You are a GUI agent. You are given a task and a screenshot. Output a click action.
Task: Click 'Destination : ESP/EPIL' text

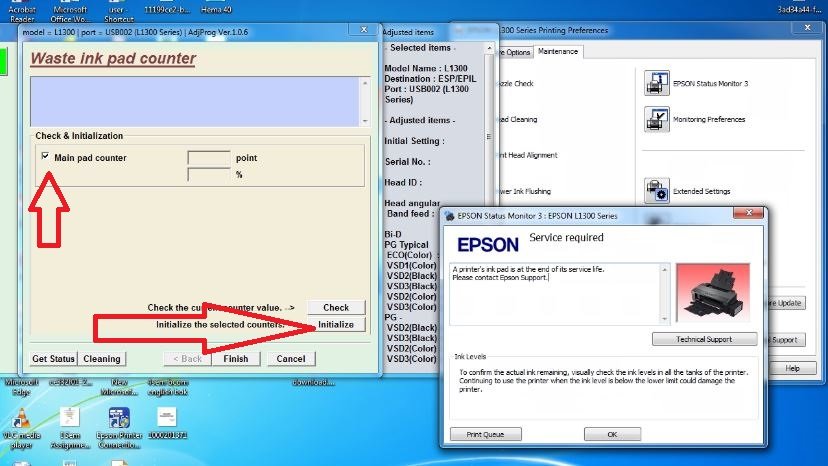coord(430,79)
